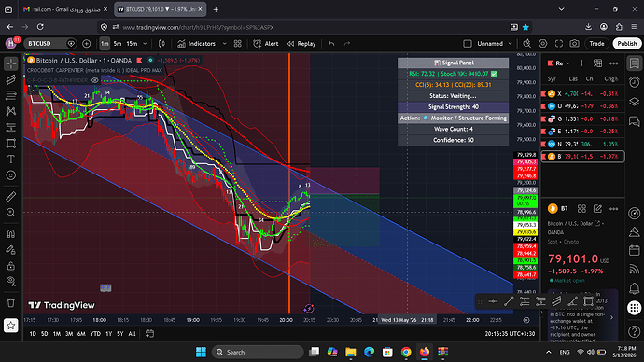Open the patterns drawing tool
Image resolution: width=644 pixels, height=362 pixels.
[11, 111]
